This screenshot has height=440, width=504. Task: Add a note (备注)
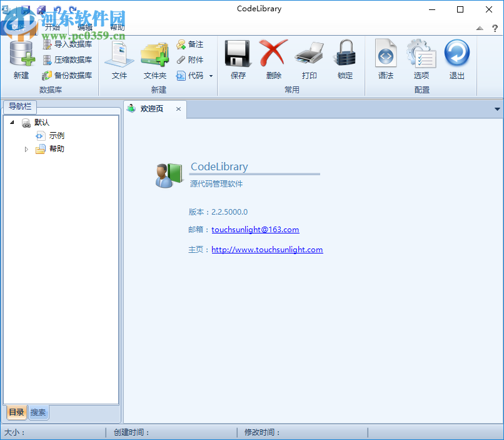[190, 44]
